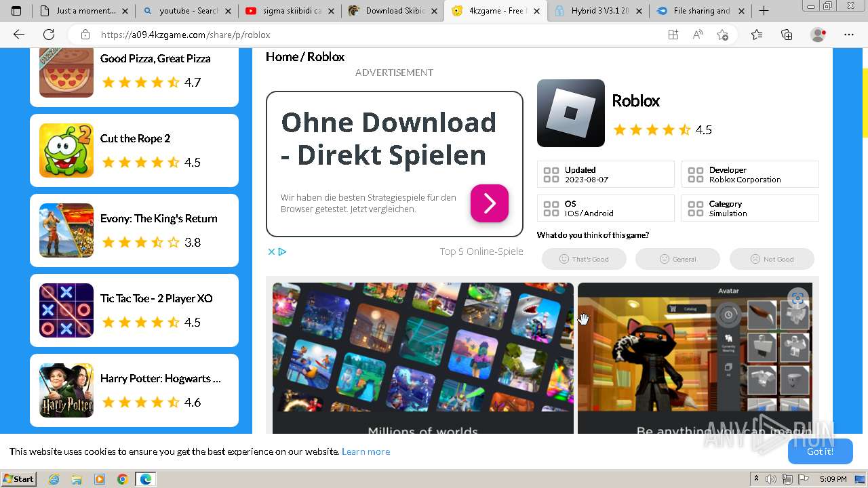Viewport: 868px width, 488px height.
Task: Click the Roblox app logo
Action: click(x=571, y=113)
